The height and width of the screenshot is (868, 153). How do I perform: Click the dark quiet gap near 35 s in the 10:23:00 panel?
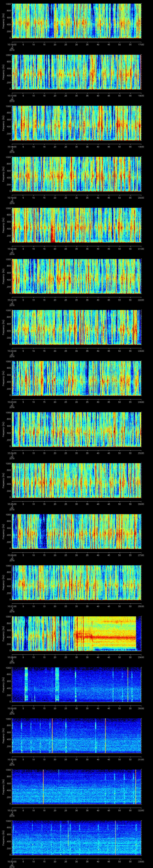click(x=87, y=378)
